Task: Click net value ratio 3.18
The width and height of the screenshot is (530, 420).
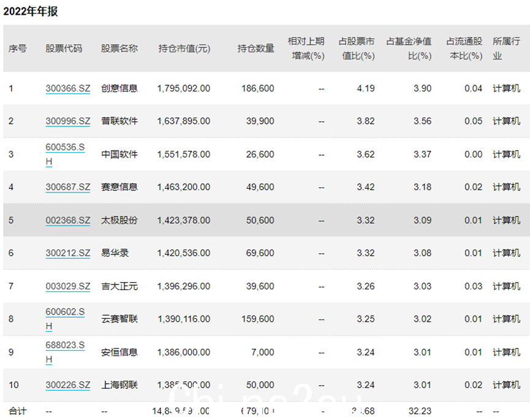Action: 423,187
